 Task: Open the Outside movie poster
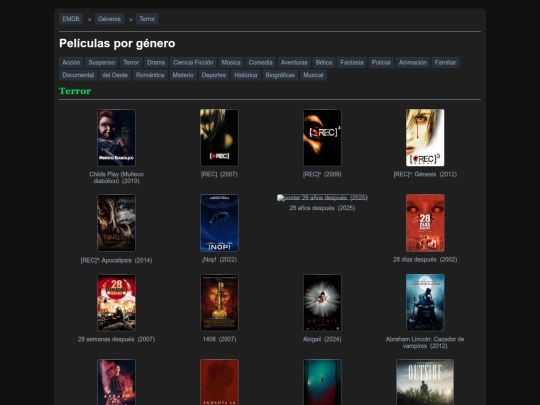[x=425, y=382]
